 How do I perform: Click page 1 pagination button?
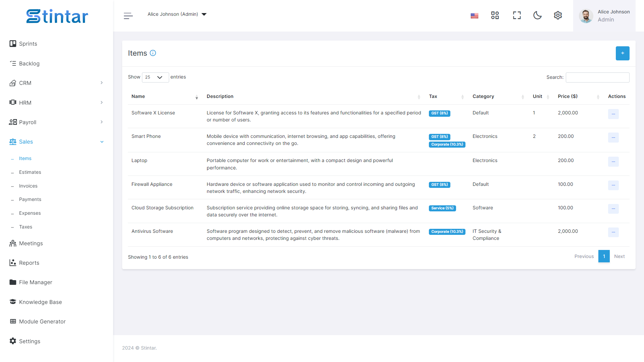tap(604, 256)
